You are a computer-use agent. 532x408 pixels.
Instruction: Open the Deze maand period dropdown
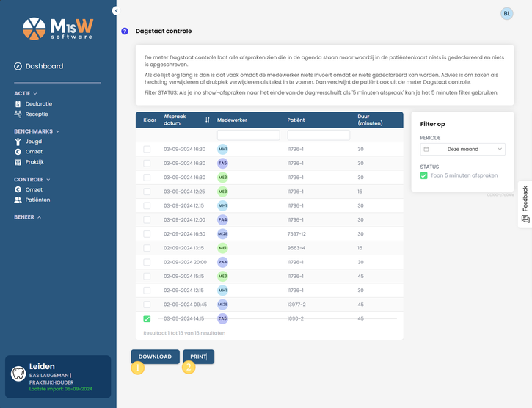coord(462,150)
